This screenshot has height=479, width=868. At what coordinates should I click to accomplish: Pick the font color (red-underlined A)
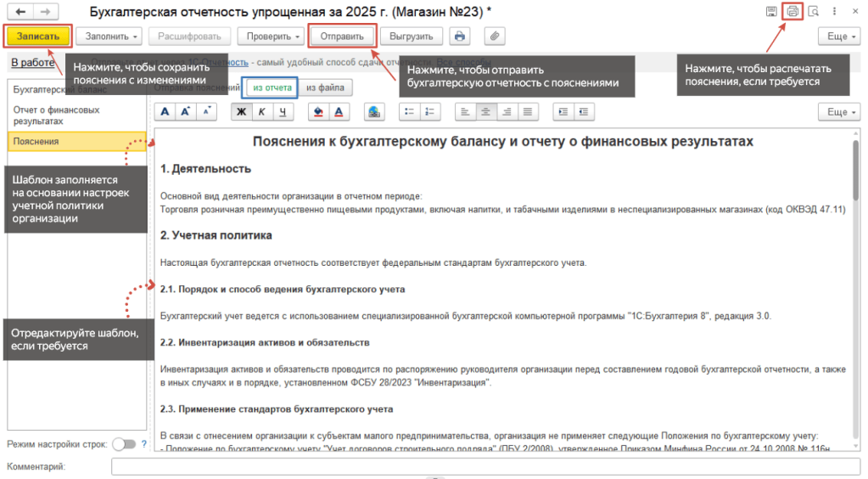coord(339,112)
